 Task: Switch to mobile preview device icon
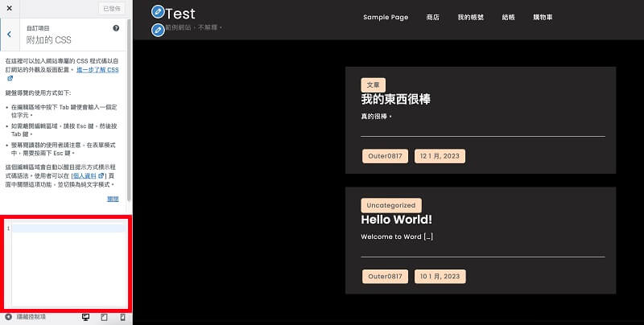[122, 317]
